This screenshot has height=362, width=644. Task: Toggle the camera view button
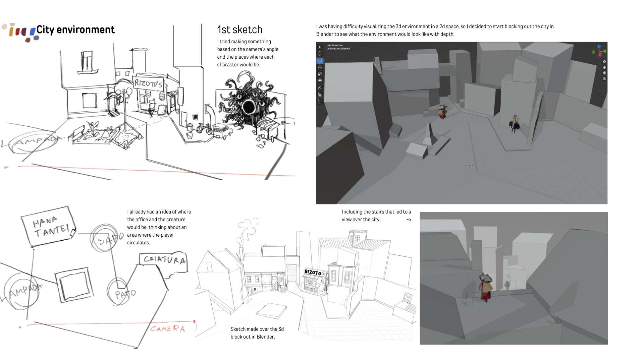click(604, 73)
